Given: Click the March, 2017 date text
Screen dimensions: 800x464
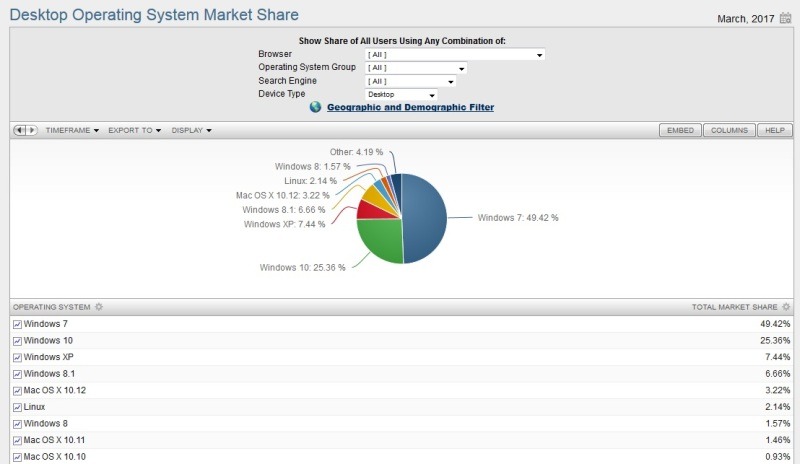Looking at the screenshot, I should [745, 19].
